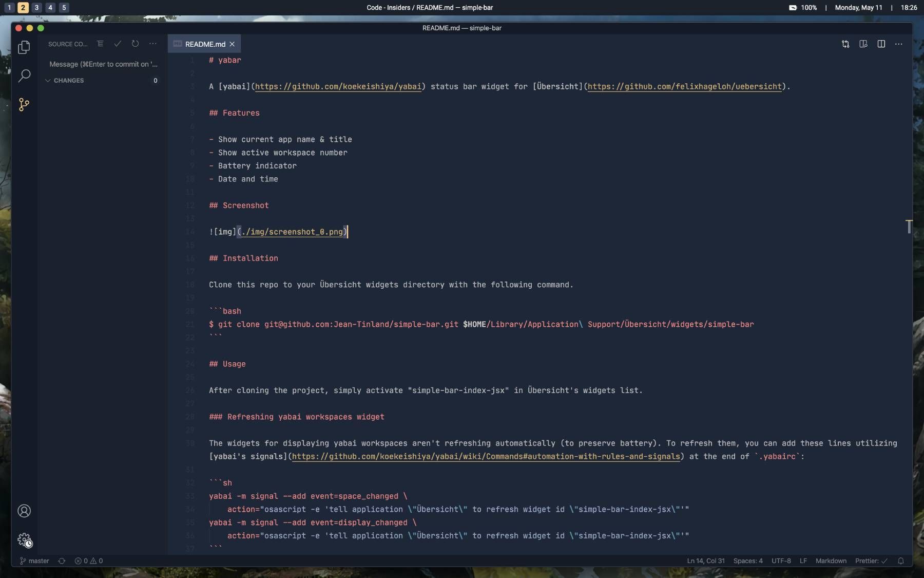Change language mode Markdown
924x578 pixels.
[x=831, y=561]
